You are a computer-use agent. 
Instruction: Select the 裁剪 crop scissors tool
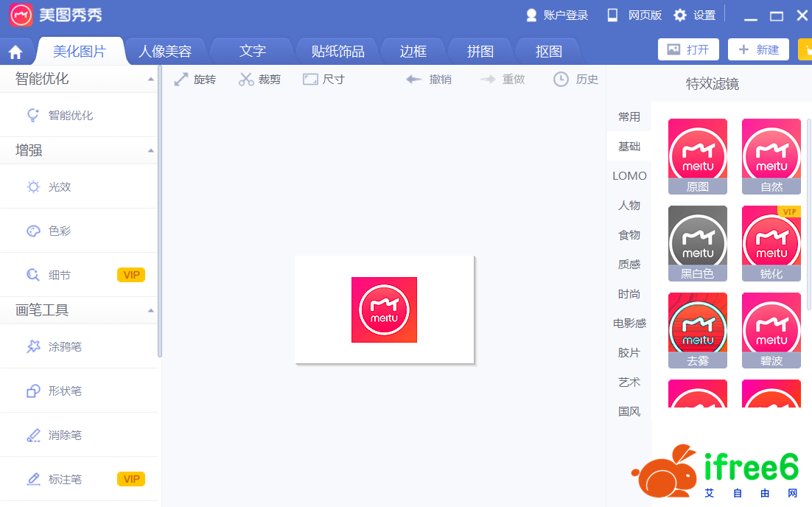point(259,80)
